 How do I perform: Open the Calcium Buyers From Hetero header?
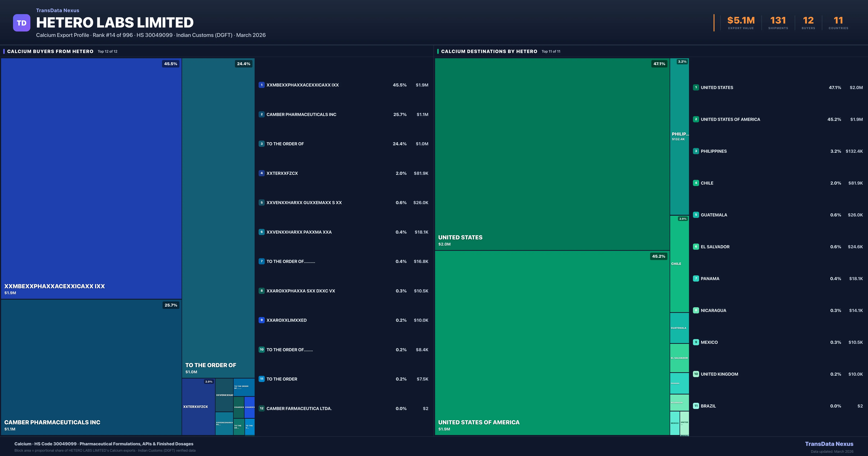pos(50,51)
